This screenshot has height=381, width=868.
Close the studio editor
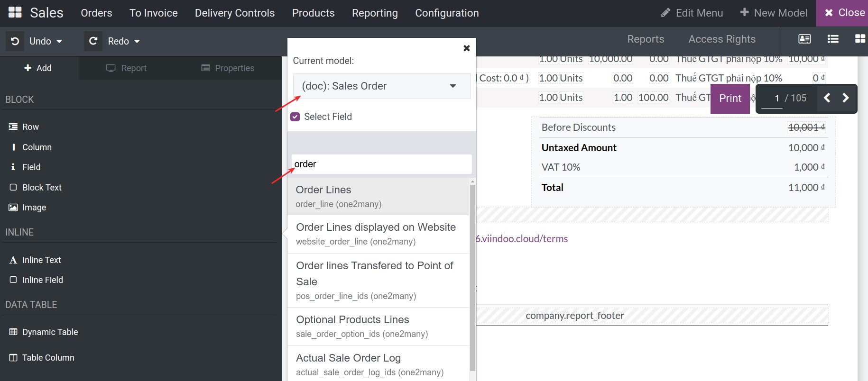pyautogui.click(x=842, y=13)
